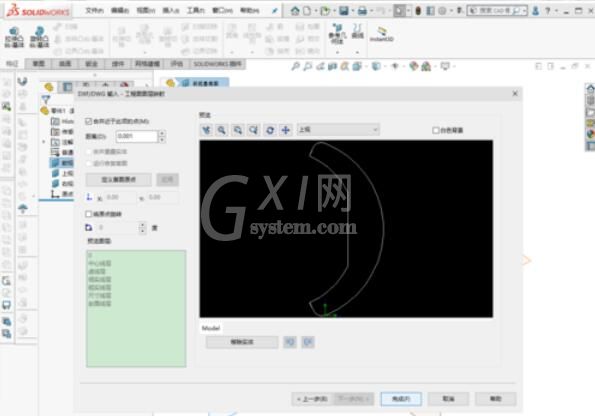Click the pin icon after Help menu
This screenshot has height=416, width=595.
click(x=275, y=11)
